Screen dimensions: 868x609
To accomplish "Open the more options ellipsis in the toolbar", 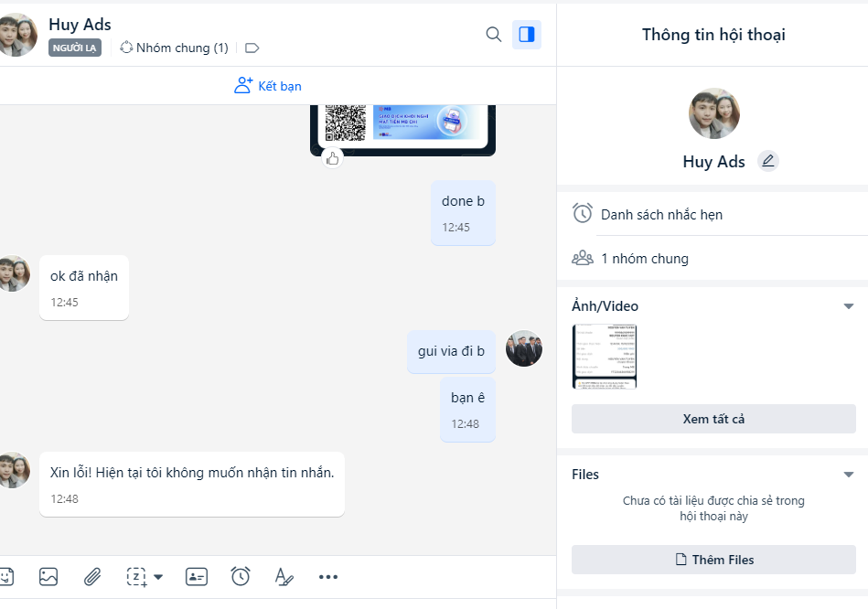I will pyautogui.click(x=328, y=576).
